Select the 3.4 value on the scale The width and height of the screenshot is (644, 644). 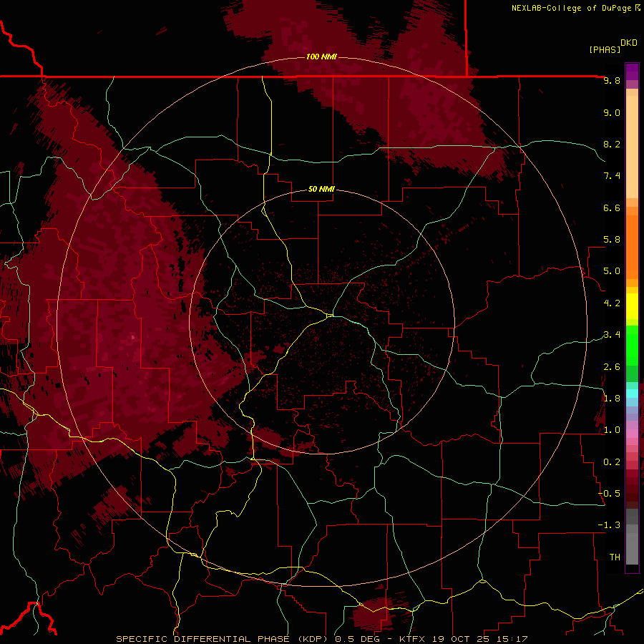click(x=612, y=335)
